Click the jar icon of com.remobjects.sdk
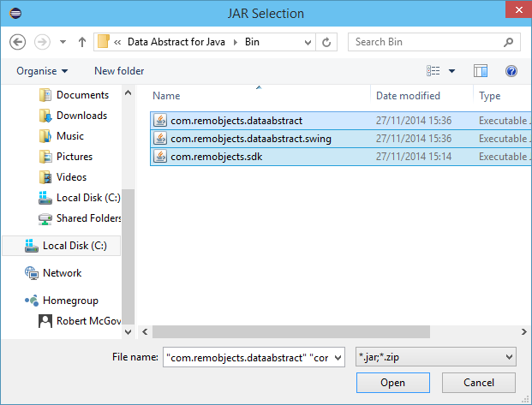 [160, 157]
